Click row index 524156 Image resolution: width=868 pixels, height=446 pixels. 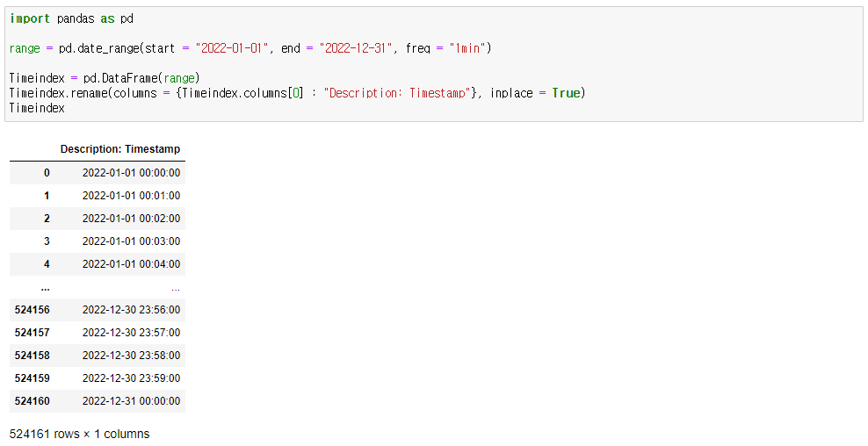point(33,310)
